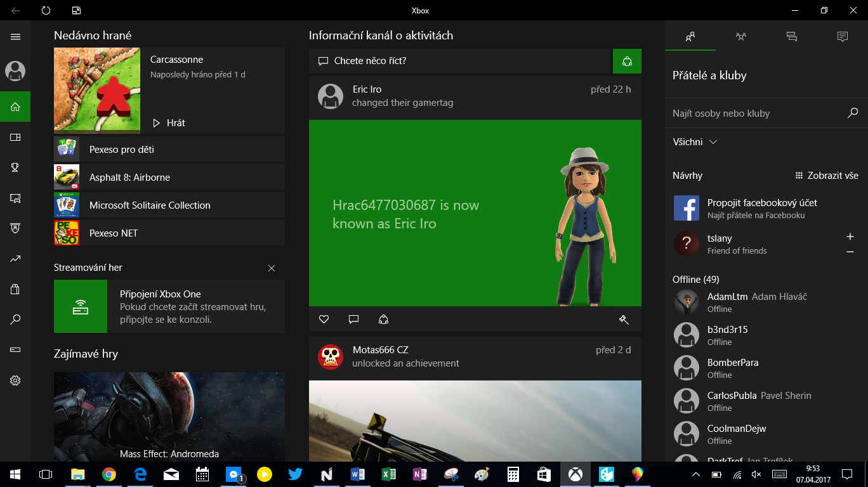
Task: Open the Windows Start menu
Action: point(15,474)
